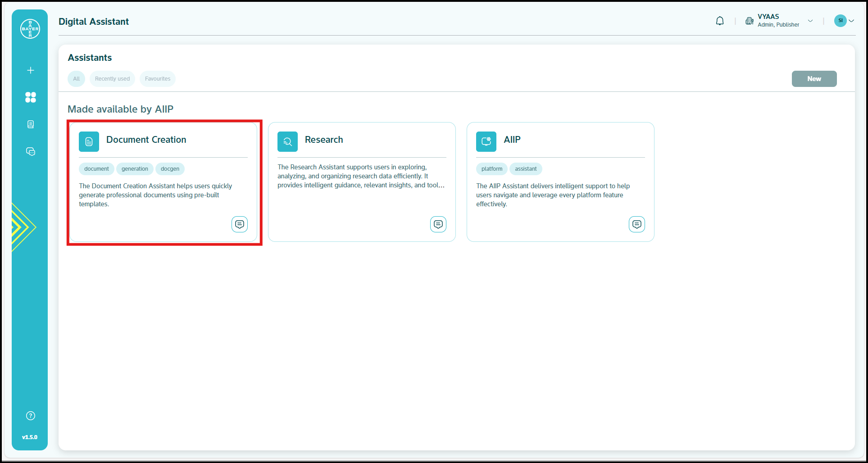This screenshot has height=463, width=868.
Task: Open the assistants grid icon in sidebar
Action: (x=31, y=97)
